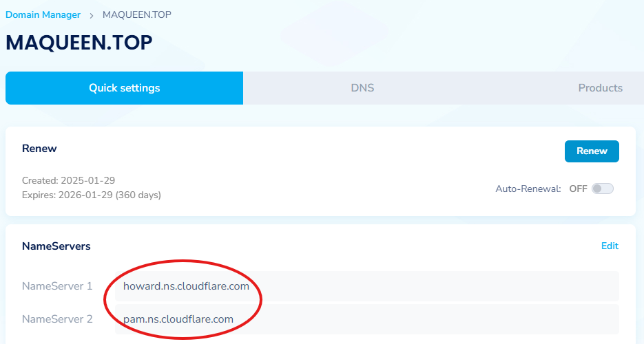Click the MAQUEEN.TOP page heading

pyautogui.click(x=79, y=43)
